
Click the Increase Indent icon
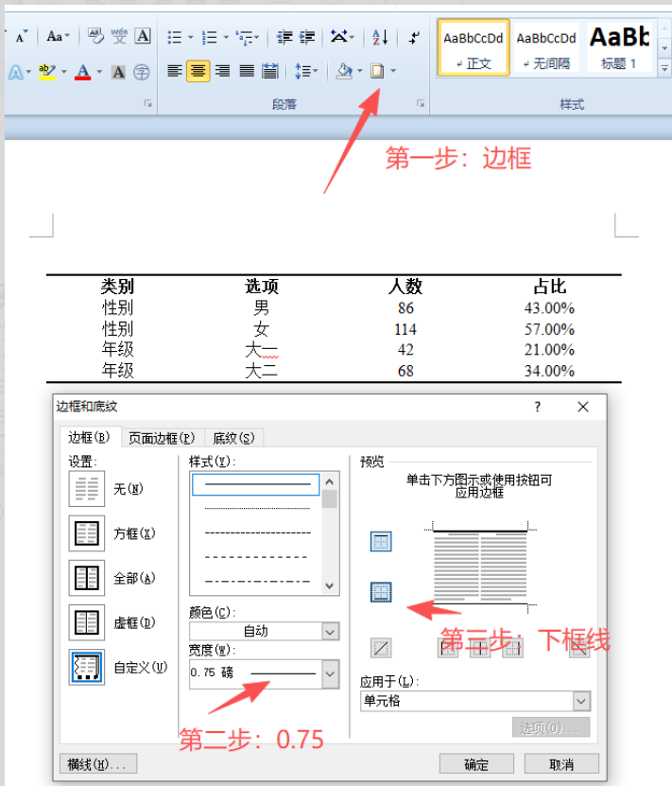click(x=307, y=37)
